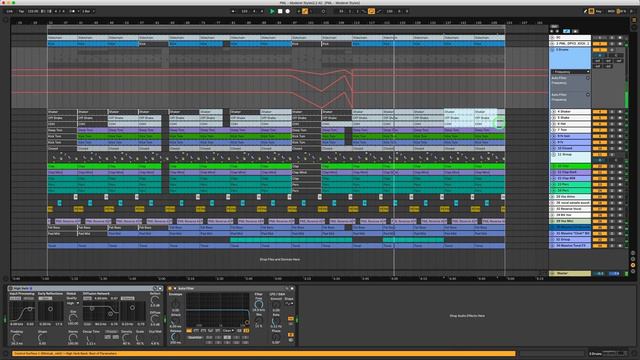
Task: Enable MIDI Map Mode
Action: click(x=611, y=11)
